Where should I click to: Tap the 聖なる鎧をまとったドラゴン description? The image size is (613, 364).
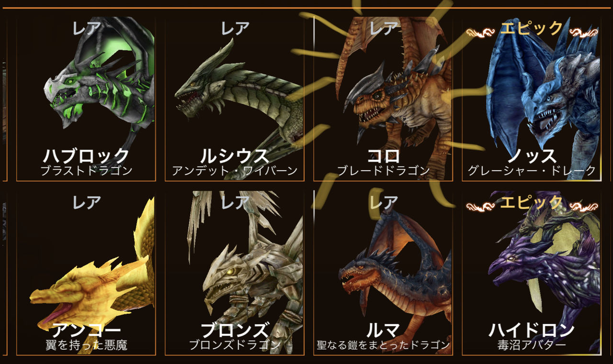pos(383,344)
